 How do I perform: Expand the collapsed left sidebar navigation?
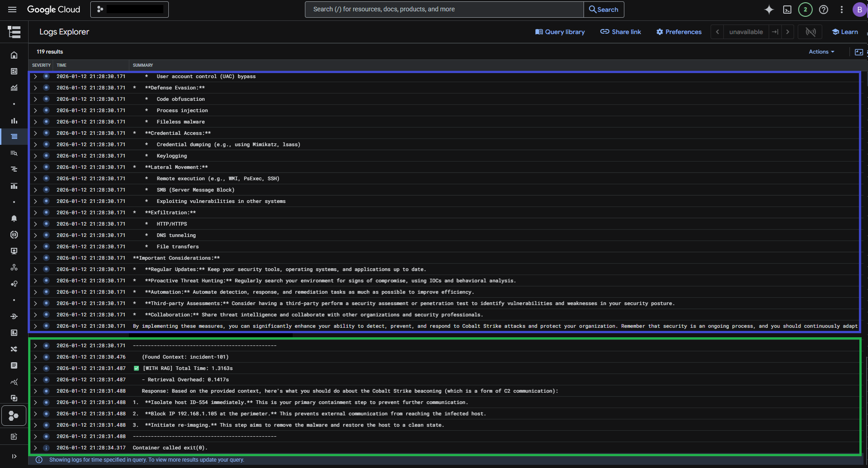click(x=14, y=456)
